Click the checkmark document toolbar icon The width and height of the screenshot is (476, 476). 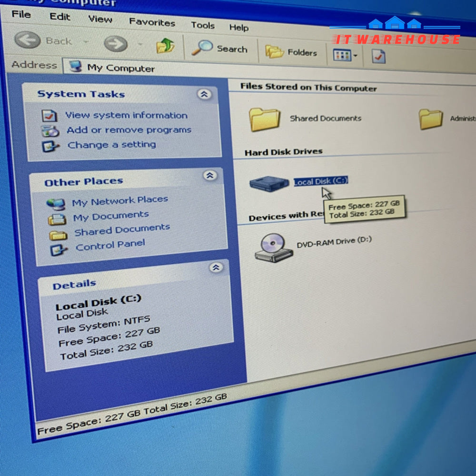point(378,57)
